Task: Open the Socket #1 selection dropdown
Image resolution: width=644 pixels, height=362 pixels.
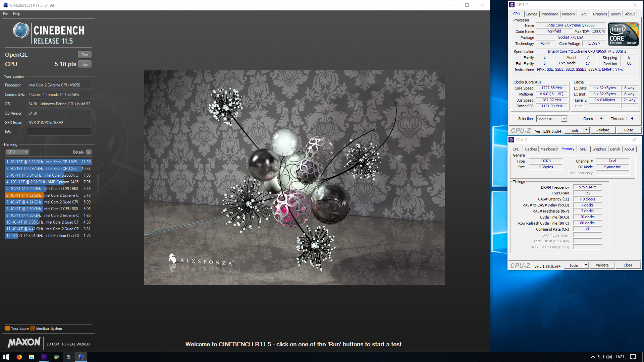Action: 551,119
